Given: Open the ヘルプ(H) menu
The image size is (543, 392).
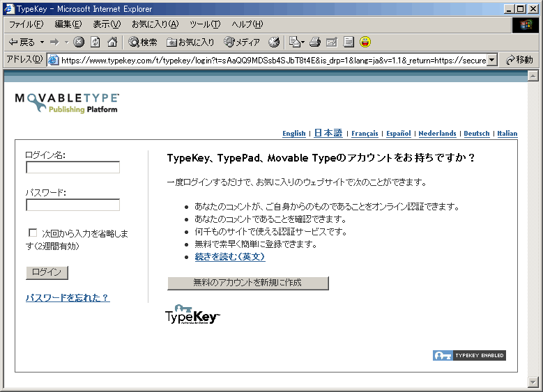Looking at the screenshot, I should 247,24.
